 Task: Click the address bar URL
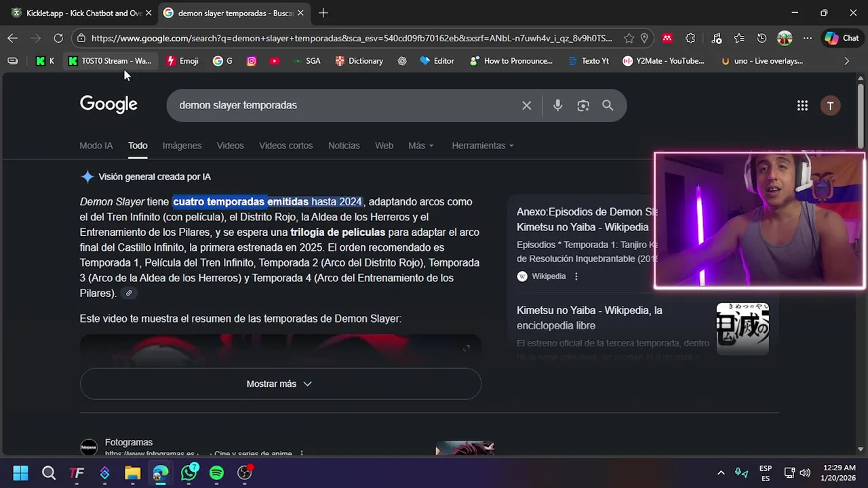click(x=352, y=38)
